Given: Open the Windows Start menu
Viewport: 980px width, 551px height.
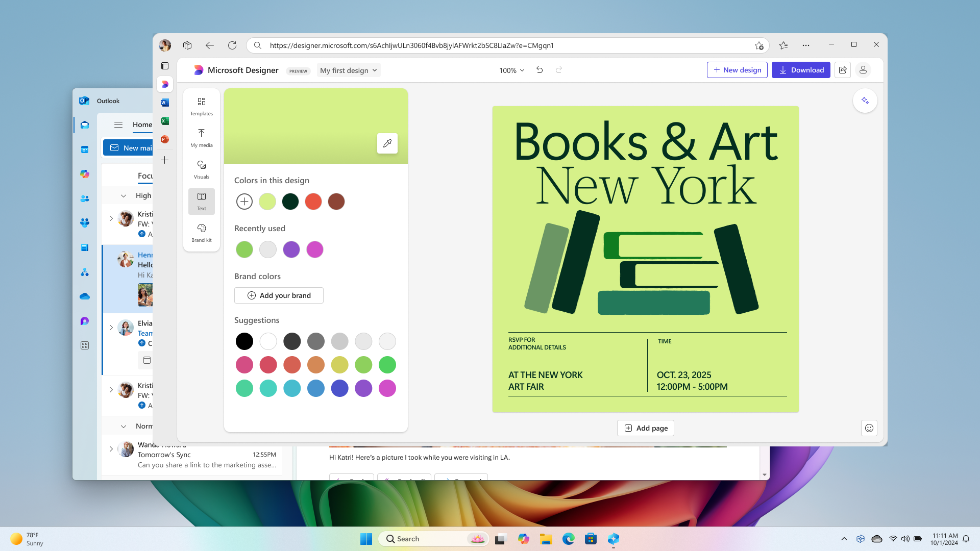Looking at the screenshot, I should click(x=366, y=539).
